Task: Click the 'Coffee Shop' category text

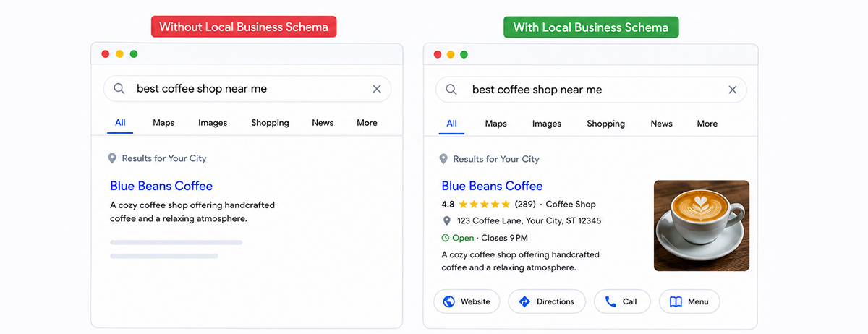Action: [571, 204]
